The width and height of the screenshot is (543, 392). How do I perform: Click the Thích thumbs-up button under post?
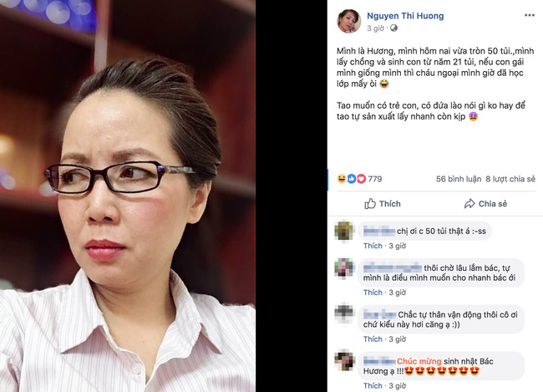[x=383, y=204]
